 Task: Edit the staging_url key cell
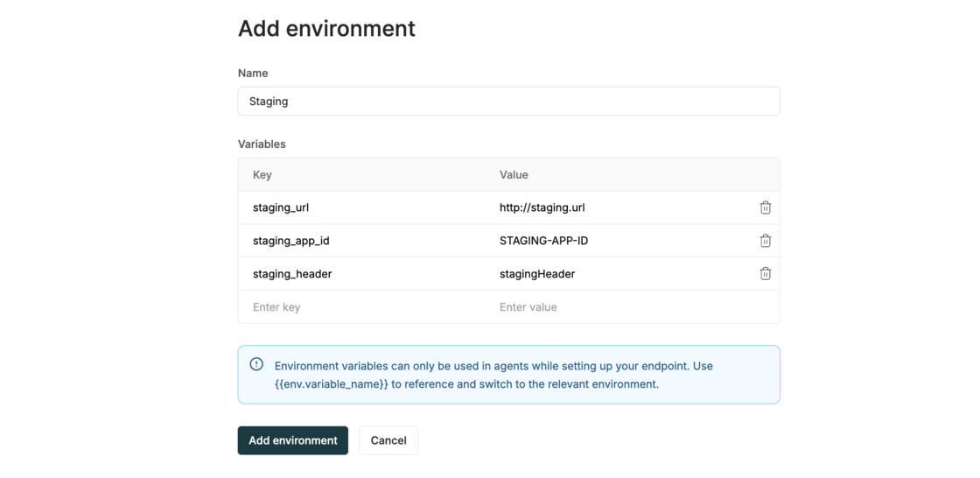pos(281,207)
